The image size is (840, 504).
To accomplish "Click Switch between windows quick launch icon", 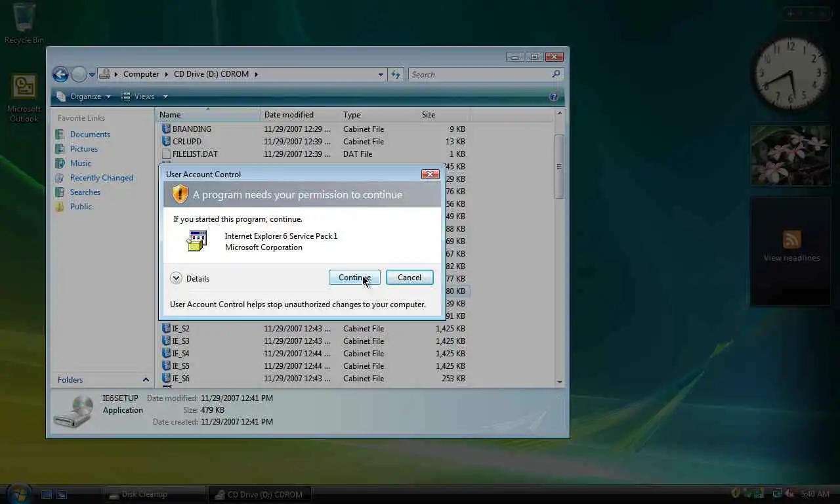I will click(x=61, y=494).
